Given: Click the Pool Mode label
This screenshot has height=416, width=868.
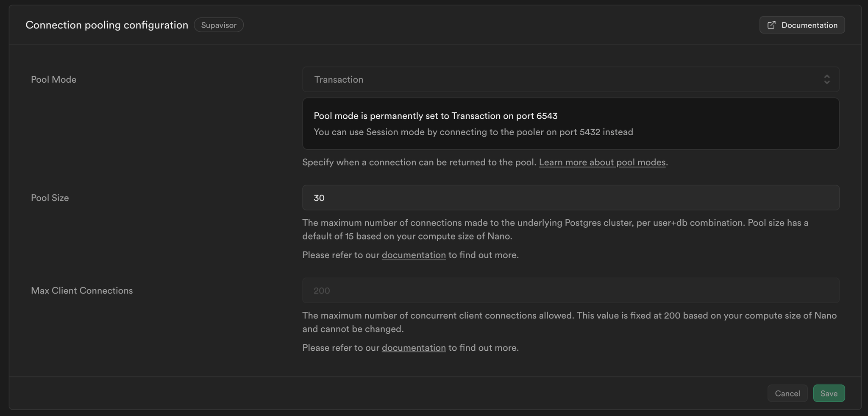Looking at the screenshot, I should [54, 79].
